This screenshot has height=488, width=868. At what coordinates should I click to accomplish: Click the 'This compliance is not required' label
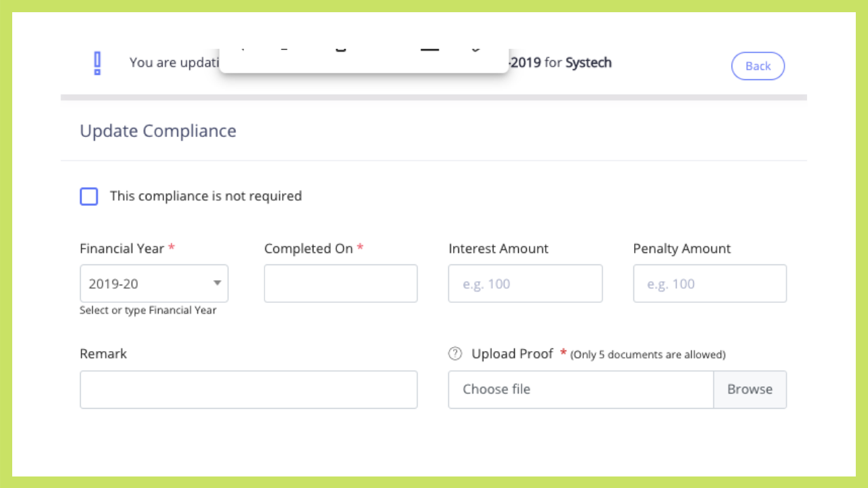[205, 197]
